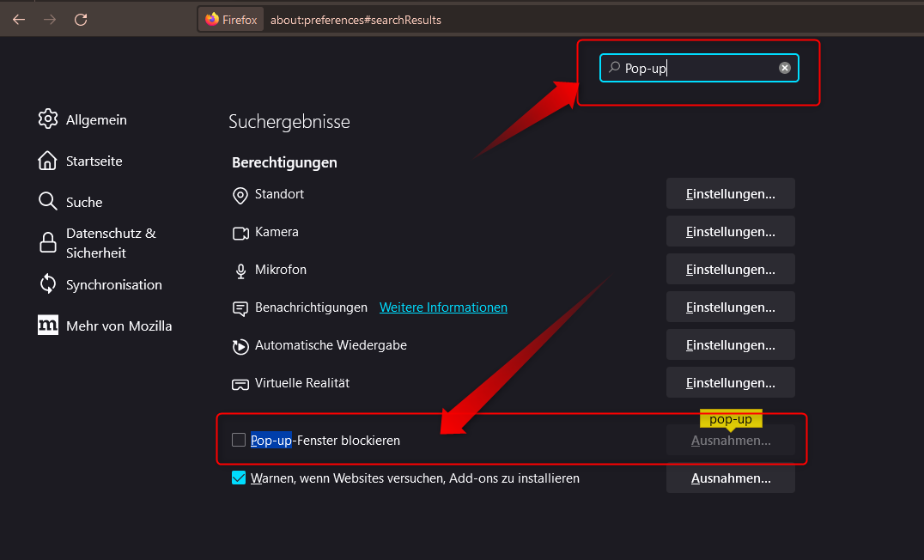The height and width of the screenshot is (560, 924).
Task: Open Mehr von Mozilla category
Action: (x=119, y=326)
